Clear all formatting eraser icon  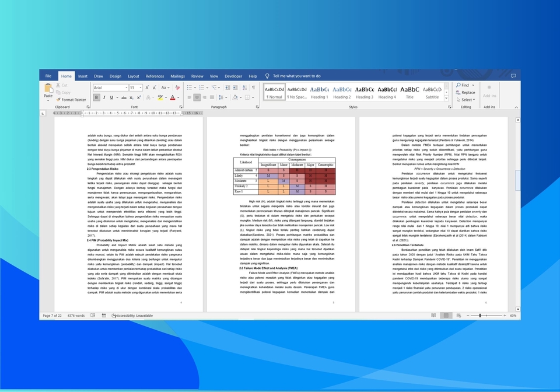[177, 87]
